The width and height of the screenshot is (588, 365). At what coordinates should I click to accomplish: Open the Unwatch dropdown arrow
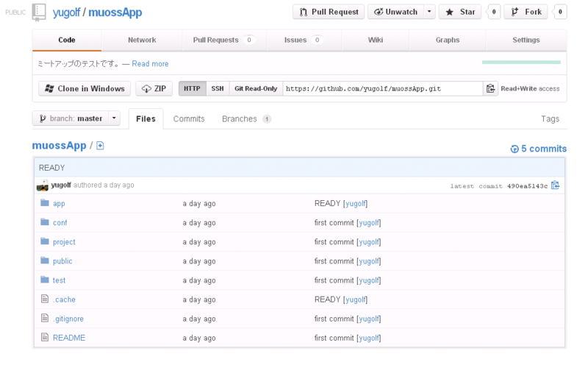click(429, 12)
